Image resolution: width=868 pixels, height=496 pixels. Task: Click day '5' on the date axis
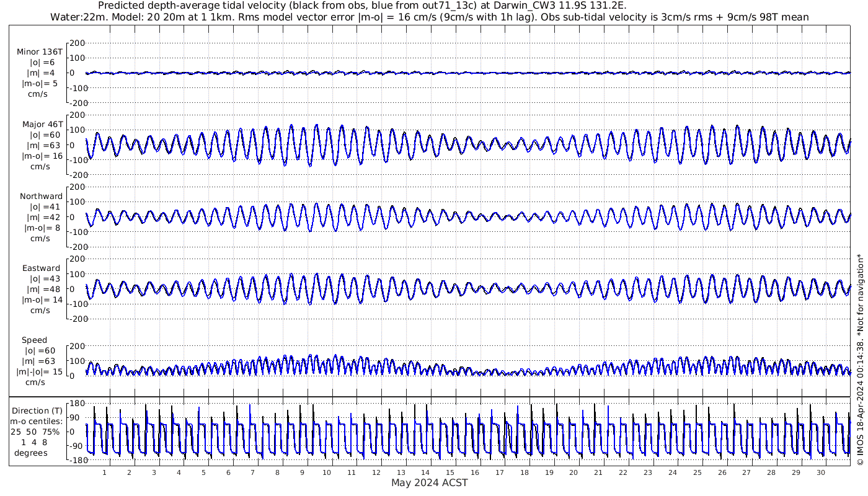(203, 472)
